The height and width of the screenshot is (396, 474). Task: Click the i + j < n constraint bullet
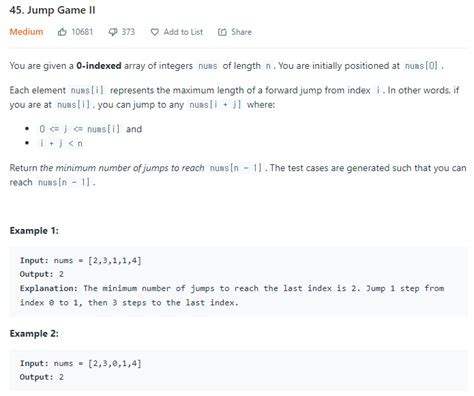click(x=61, y=144)
